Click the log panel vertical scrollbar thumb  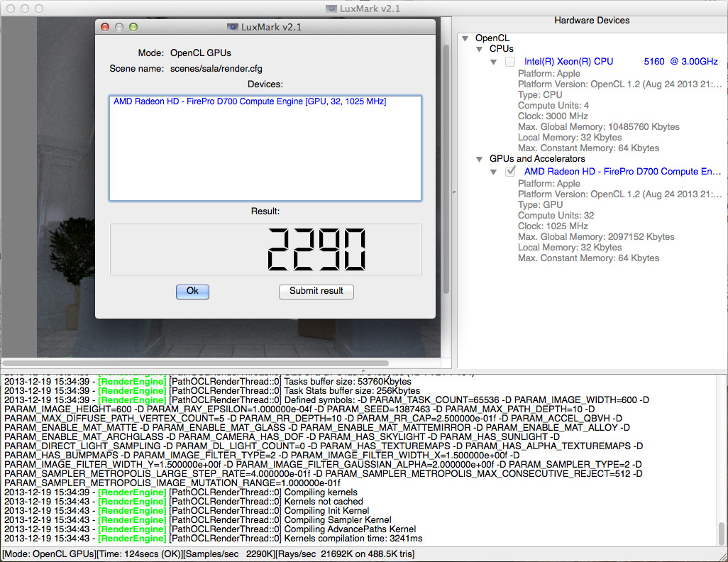[721, 534]
